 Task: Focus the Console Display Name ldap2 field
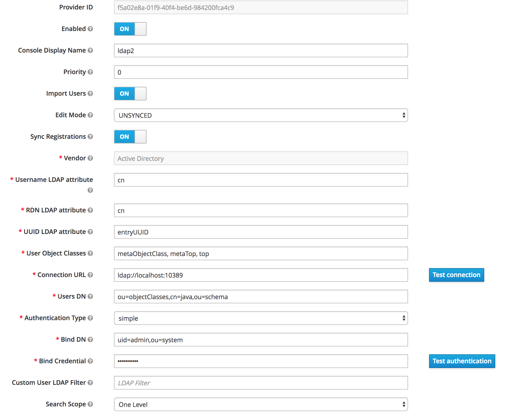[260, 51]
